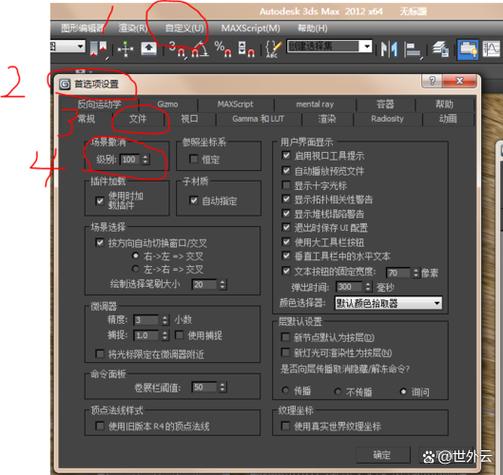This screenshot has width=503, height=475.
Task: Select the 右->左 => 交叉 radio option
Action: 135,256
